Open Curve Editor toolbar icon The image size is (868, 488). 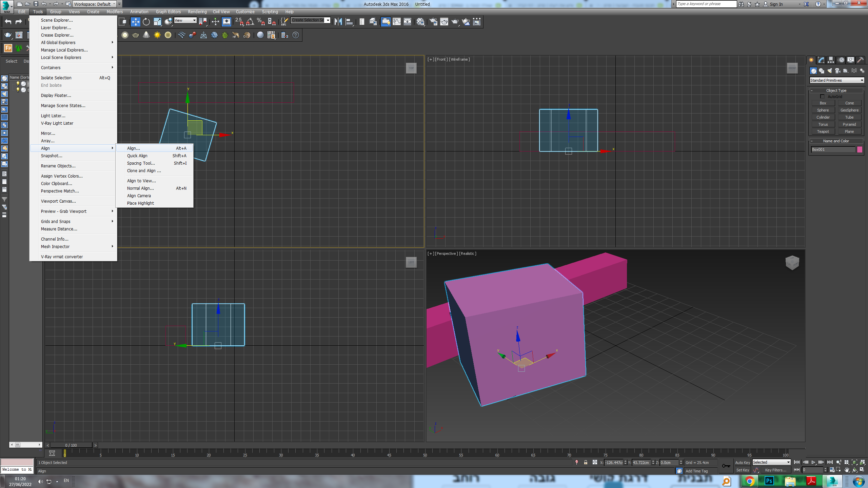click(396, 22)
